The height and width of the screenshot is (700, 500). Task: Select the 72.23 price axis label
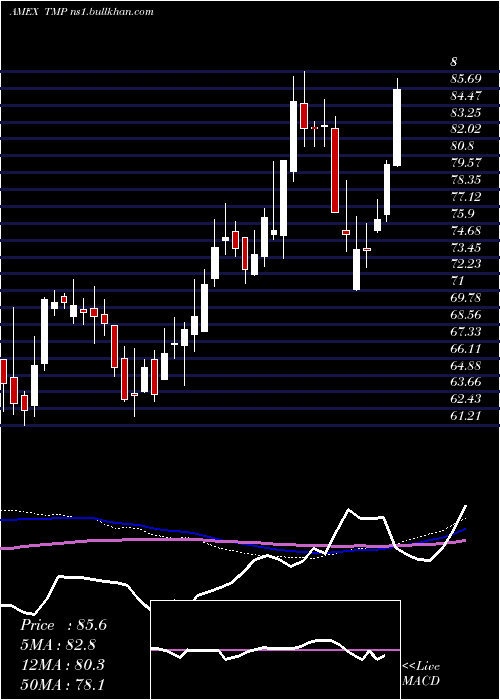[466, 264]
